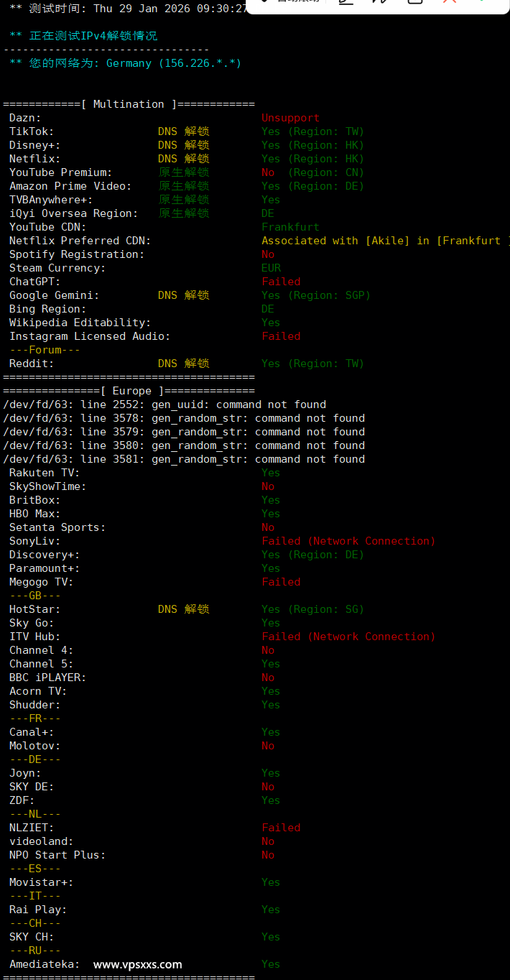Click the Dazn Unsupport result
Viewport: 510px width, 980px height.
[x=290, y=118]
